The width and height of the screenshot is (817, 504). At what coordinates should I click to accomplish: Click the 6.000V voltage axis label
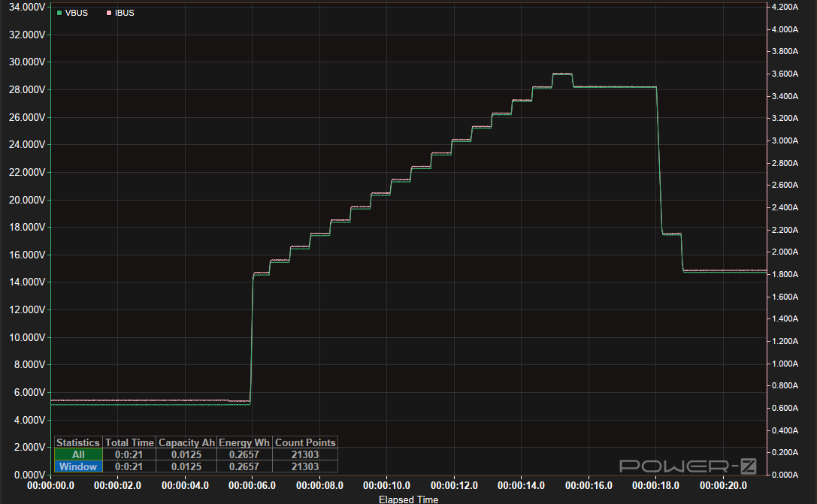(x=30, y=393)
